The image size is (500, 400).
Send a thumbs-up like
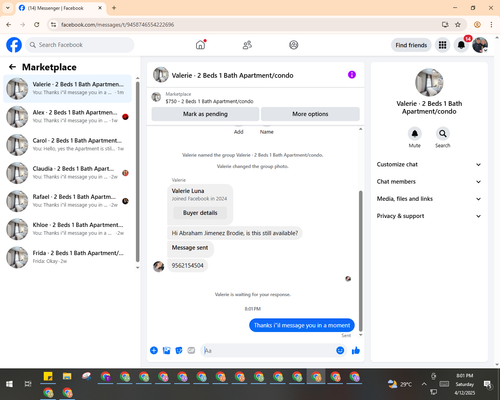click(x=356, y=350)
